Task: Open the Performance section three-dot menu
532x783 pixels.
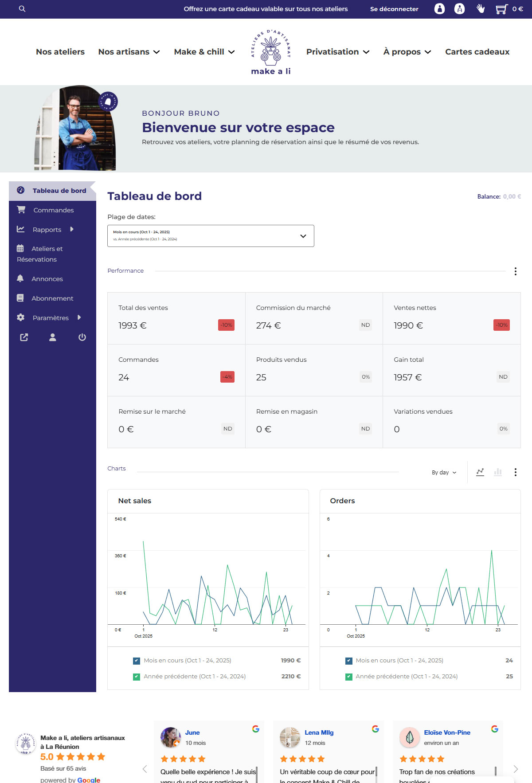Action: coord(515,271)
